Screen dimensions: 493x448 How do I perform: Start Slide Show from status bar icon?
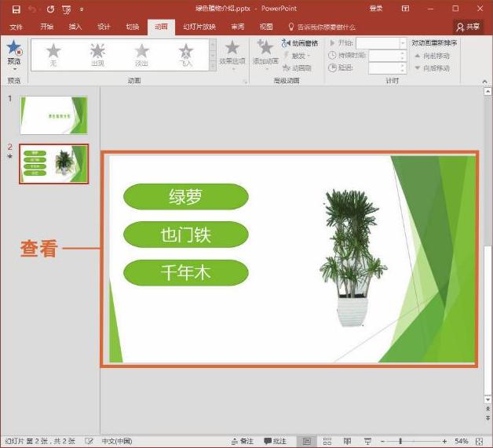(367, 441)
